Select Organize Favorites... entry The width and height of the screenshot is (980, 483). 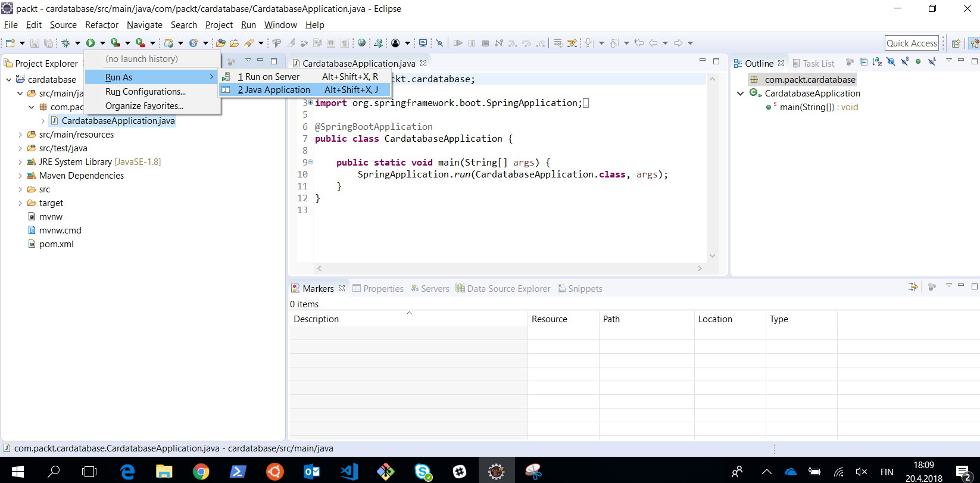click(x=144, y=106)
